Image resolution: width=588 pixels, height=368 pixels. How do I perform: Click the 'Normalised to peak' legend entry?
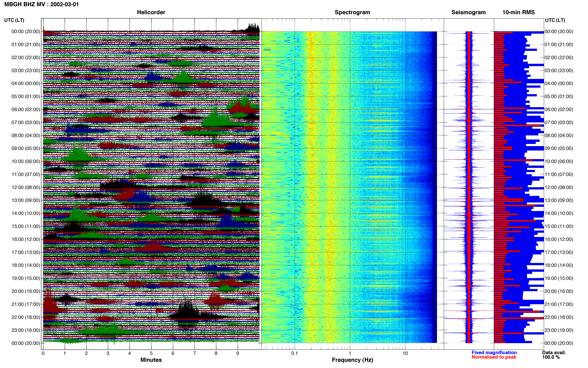coord(494,357)
